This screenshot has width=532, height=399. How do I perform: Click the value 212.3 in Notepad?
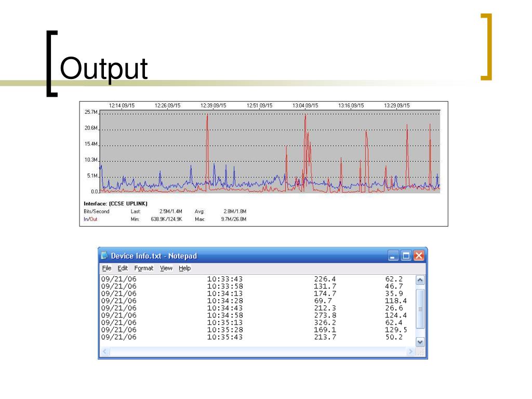[325, 308]
